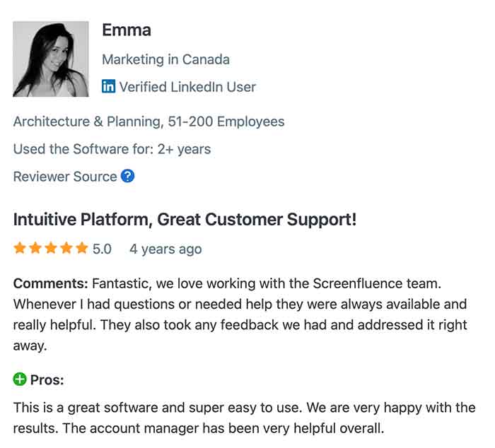Click the fifth orange rating star
Screen dimensions: 495x448
coord(82,248)
